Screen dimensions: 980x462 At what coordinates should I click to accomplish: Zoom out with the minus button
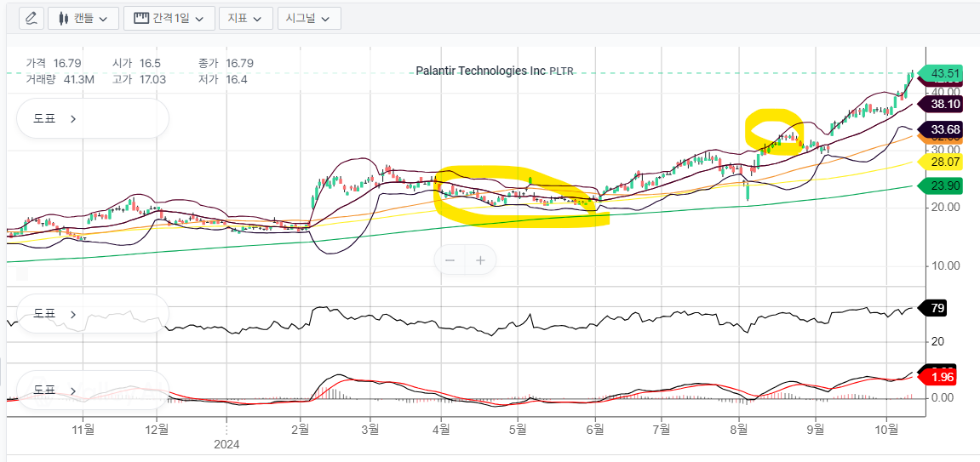(450, 260)
